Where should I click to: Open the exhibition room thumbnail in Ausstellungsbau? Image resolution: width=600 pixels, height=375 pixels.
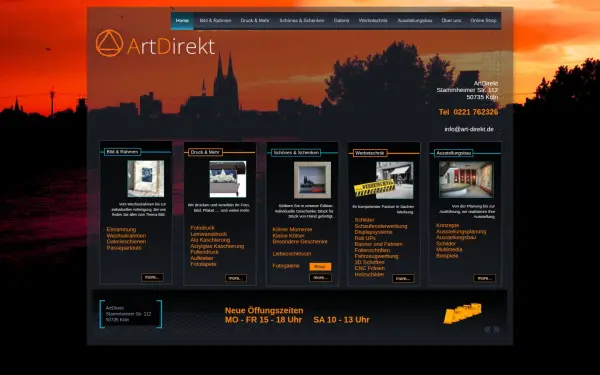pos(466,179)
